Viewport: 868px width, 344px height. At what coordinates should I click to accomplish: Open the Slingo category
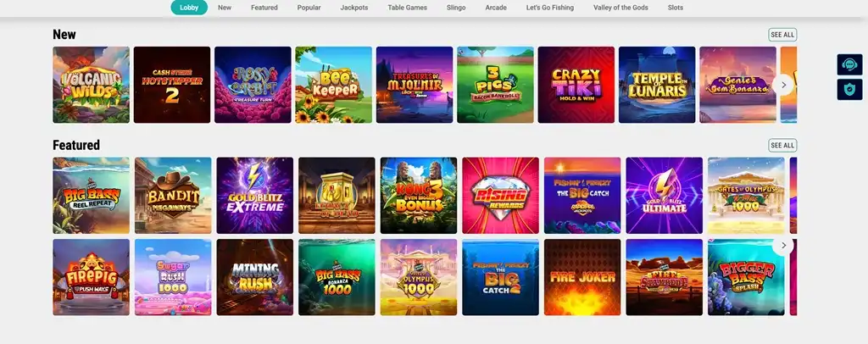coord(456,8)
